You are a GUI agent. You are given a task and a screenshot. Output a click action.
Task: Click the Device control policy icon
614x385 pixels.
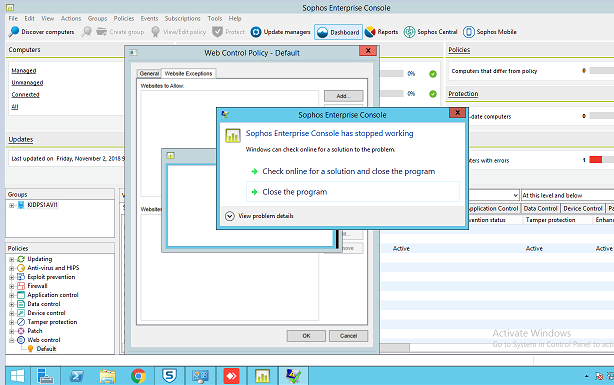pos(21,313)
